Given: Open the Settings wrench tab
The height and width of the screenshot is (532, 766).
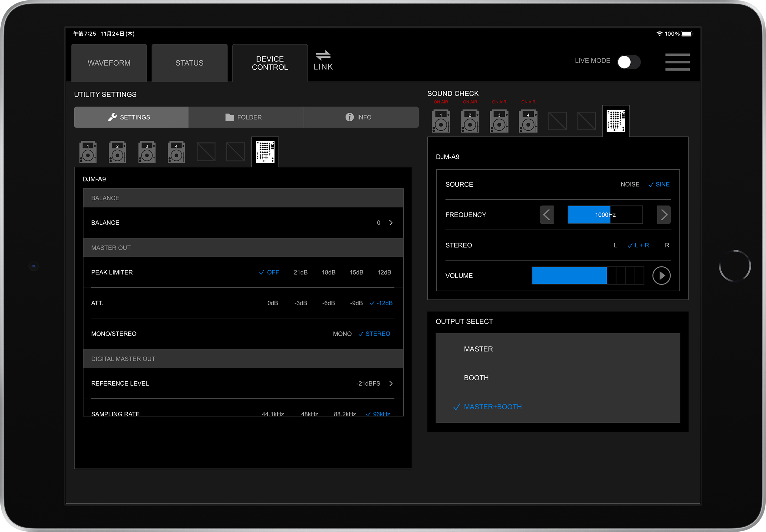Looking at the screenshot, I should point(131,117).
